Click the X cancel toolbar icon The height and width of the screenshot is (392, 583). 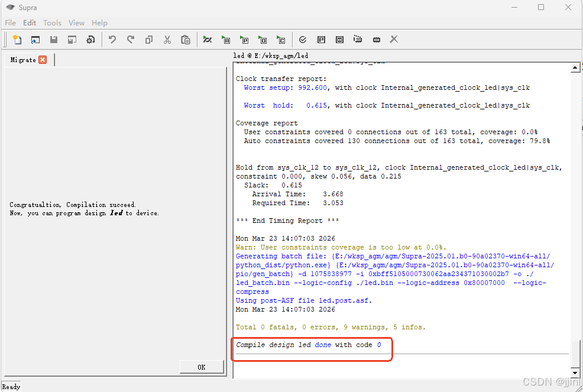coord(394,39)
